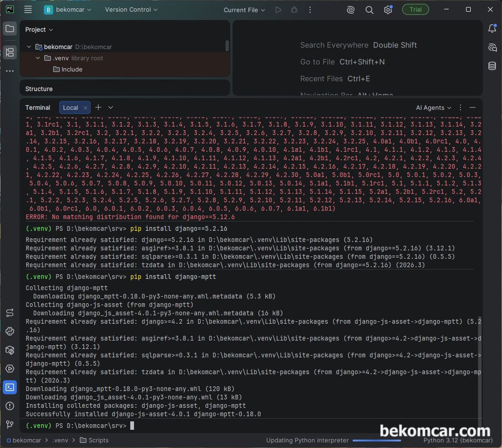Expand the bekomcar project dropdown
Viewport: 502px width, 448px height.
68,10
